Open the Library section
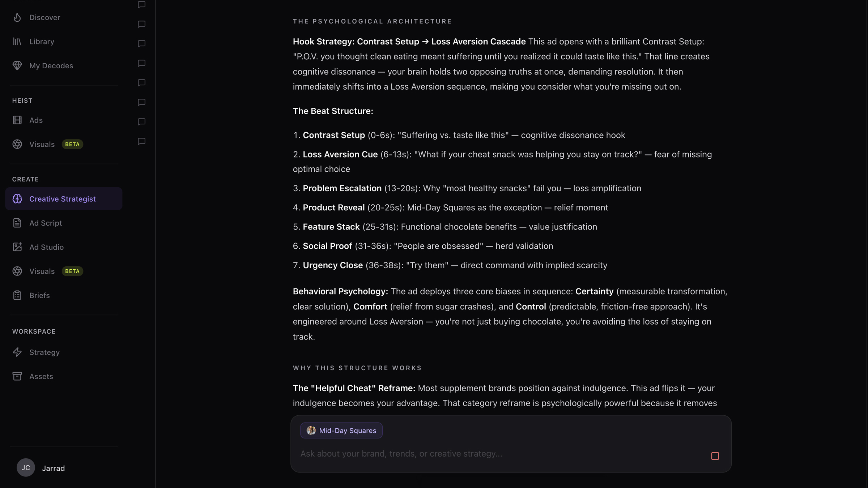The width and height of the screenshot is (868, 488). pos(41,42)
